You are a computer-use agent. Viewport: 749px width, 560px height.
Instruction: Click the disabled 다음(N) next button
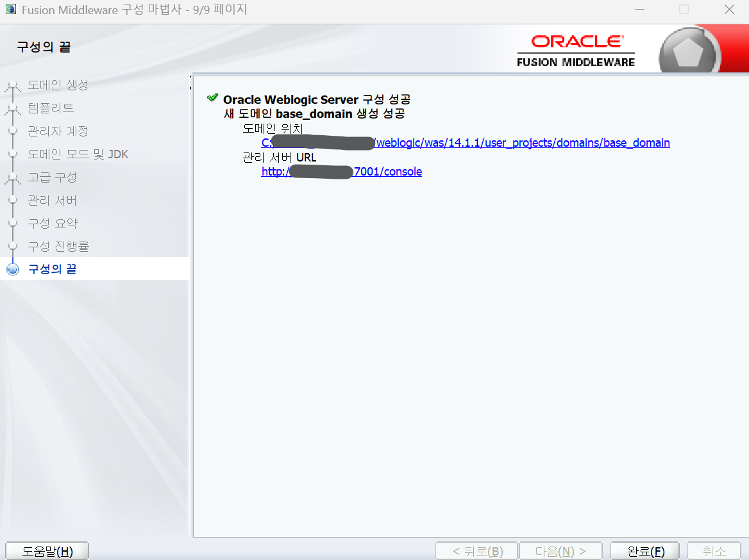[560, 551]
